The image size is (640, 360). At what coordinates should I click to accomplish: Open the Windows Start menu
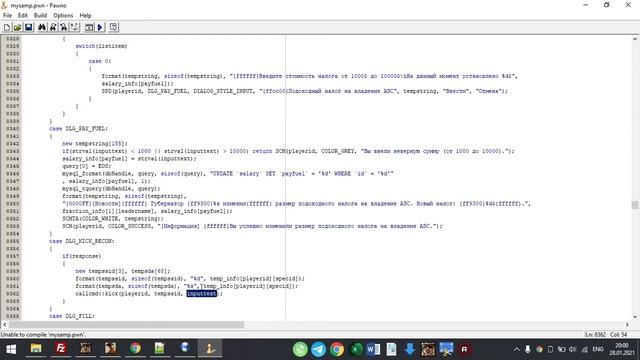(x=11, y=349)
